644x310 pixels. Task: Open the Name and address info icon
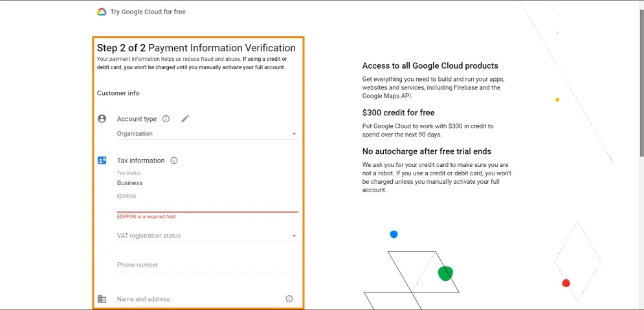[289, 299]
